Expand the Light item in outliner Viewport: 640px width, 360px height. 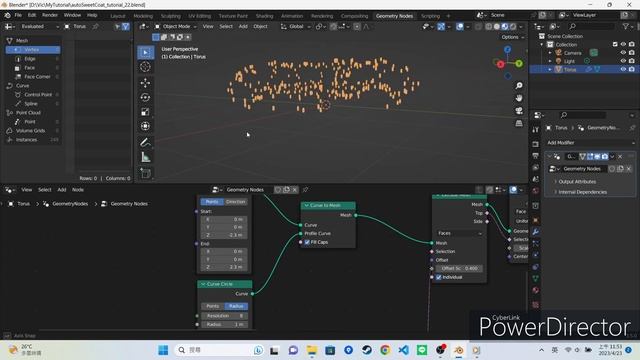[x=550, y=61]
